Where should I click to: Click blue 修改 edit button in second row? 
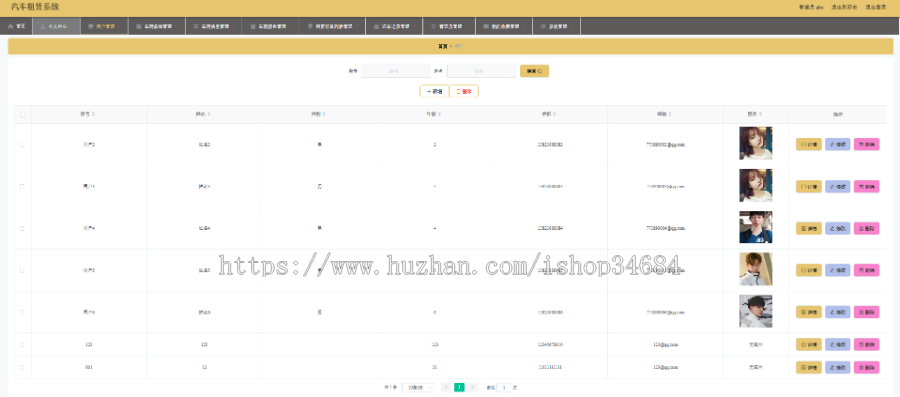coord(837,186)
